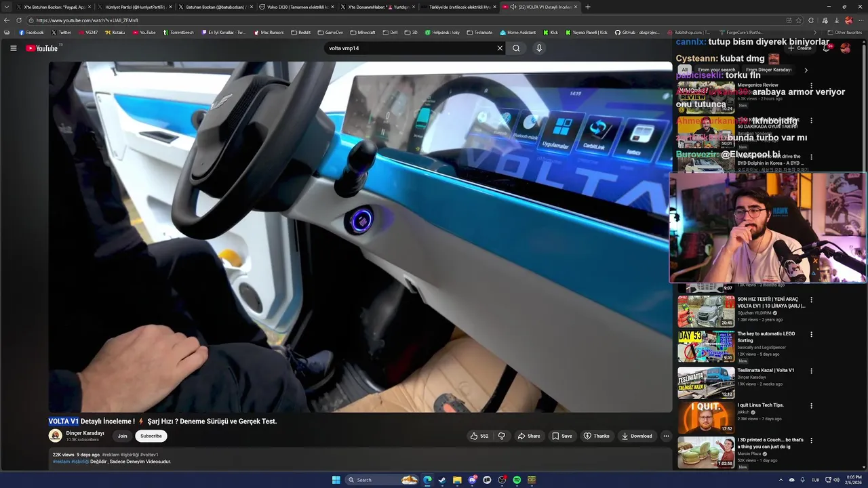Open YouTube notifications bell
Viewport: 868px width, 488px height.
coord(826,48)
